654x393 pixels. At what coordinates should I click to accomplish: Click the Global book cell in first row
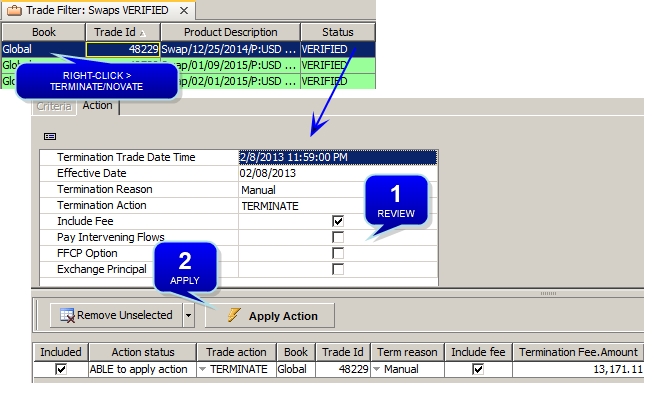click(43, 49)
